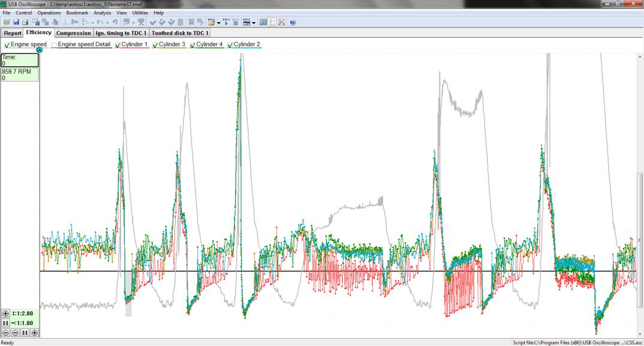Click the printer icon in toolbar
Screen dimensions: 644x346
[x=25, y=22]
